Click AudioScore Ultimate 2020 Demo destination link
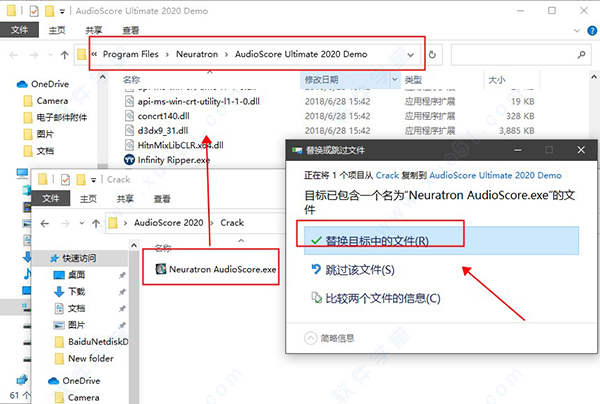 pos(496,175)
